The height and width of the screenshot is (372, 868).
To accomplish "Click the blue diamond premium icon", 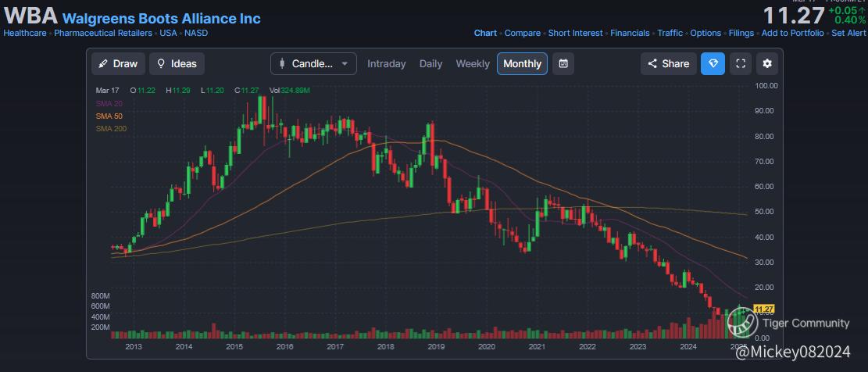I will (x=713, y=64).
